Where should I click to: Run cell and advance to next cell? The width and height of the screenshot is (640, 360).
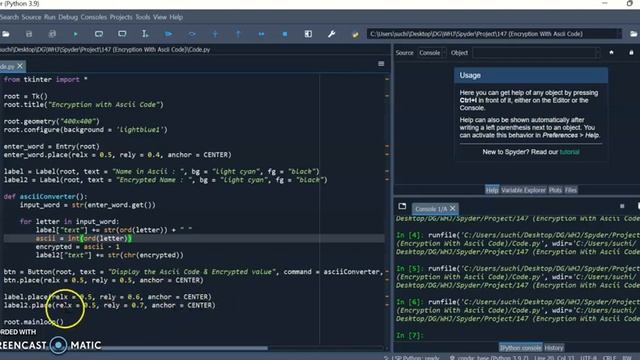122,34
